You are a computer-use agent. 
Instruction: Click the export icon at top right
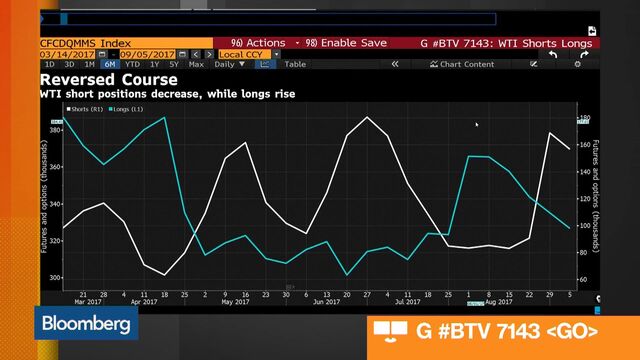(x=592, y=31)
